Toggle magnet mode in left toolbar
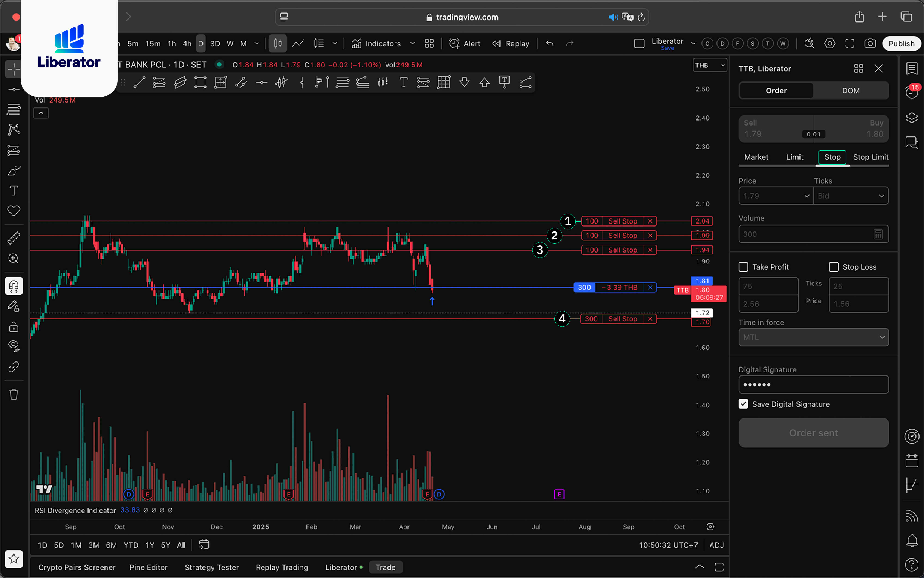The image size is (924, 578). [14, 286]
